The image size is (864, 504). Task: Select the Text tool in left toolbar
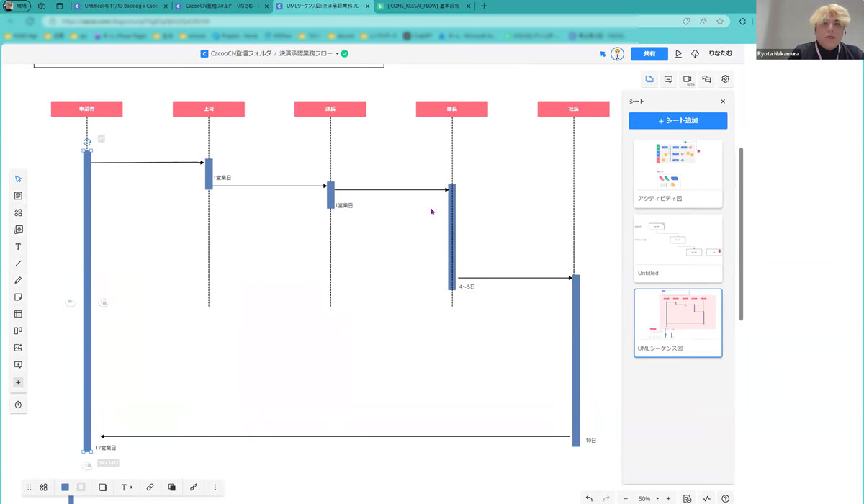[19, 247]
